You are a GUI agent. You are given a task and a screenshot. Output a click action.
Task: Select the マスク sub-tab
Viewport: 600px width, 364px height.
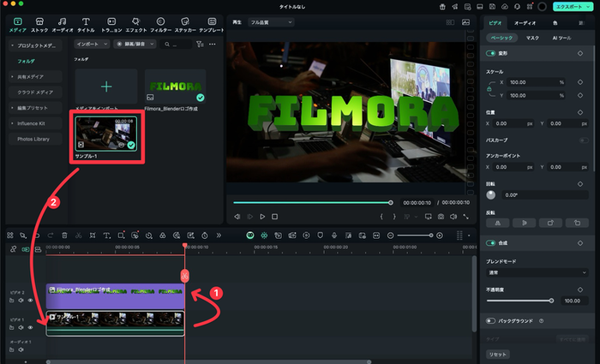(532, 38)
